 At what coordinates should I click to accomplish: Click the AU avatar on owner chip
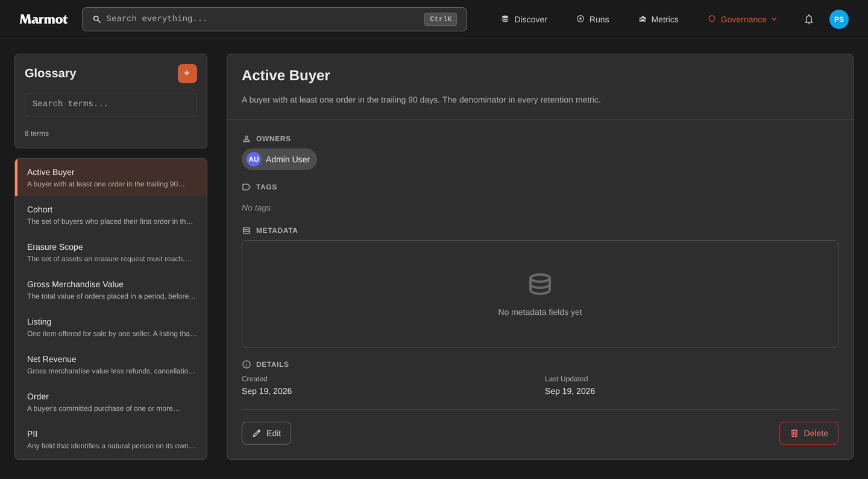click(254, 159)
